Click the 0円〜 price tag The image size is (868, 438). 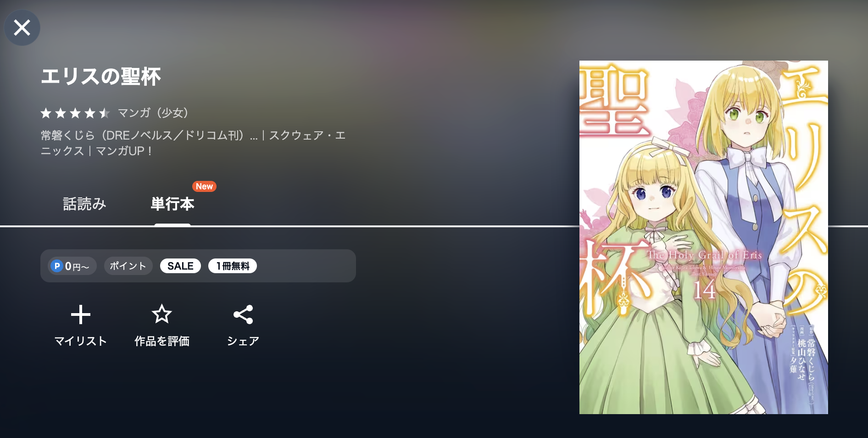click(x=72, y=266)
